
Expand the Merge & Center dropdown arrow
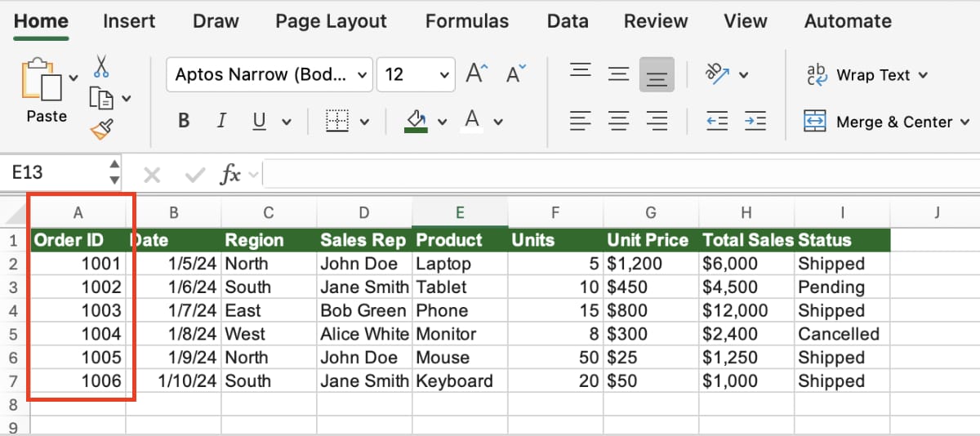(x=964, y=122)
